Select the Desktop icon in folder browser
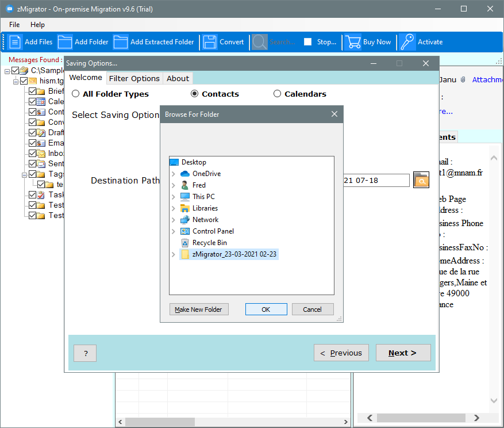This screenshot has width=504, height=428. click(x=174, y=162)
